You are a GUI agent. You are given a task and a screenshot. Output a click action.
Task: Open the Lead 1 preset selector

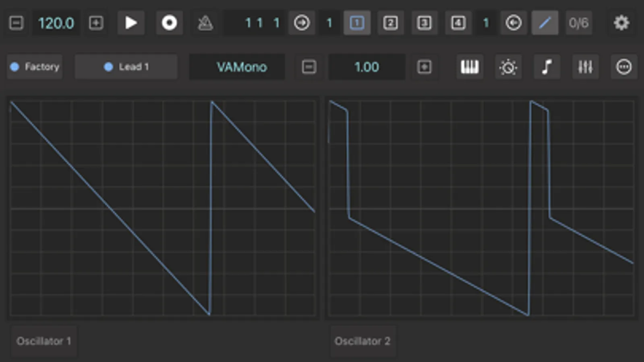[126, 67]
